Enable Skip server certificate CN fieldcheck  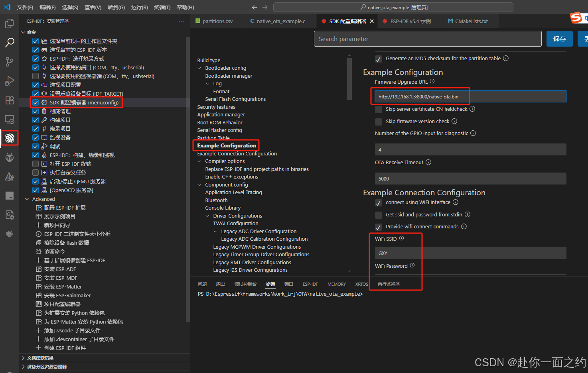(x=379, y=109)
